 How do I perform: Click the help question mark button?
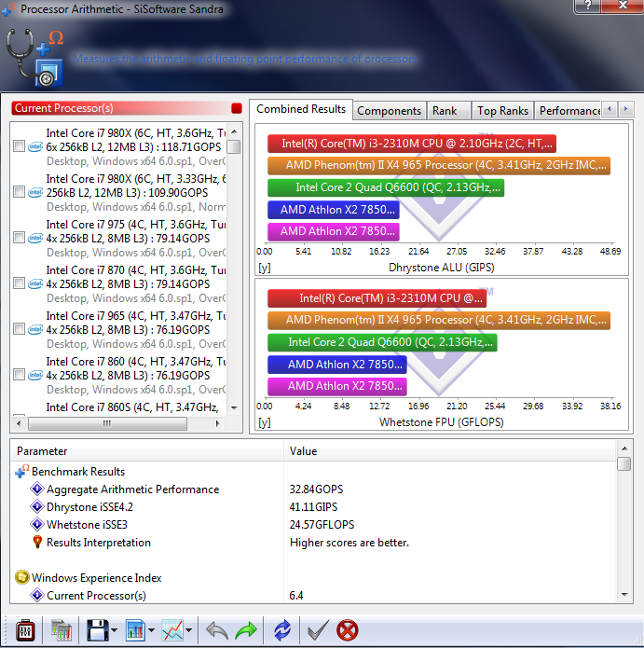587,6
